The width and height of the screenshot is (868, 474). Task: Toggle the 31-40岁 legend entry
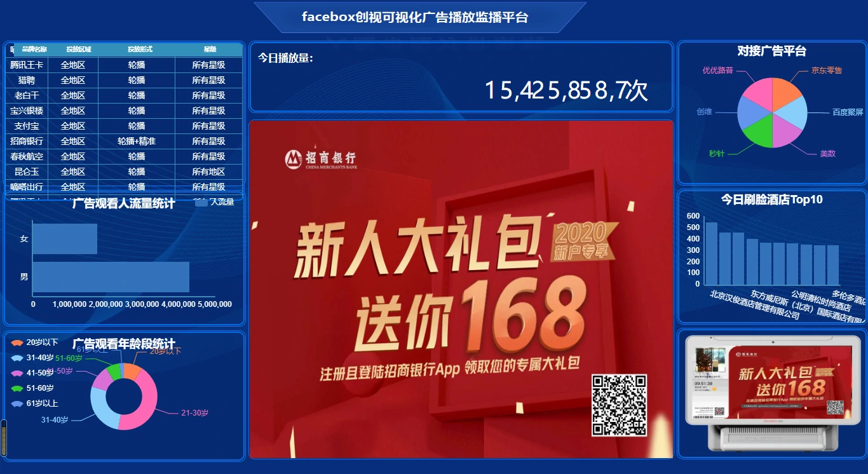pos(32,358)
